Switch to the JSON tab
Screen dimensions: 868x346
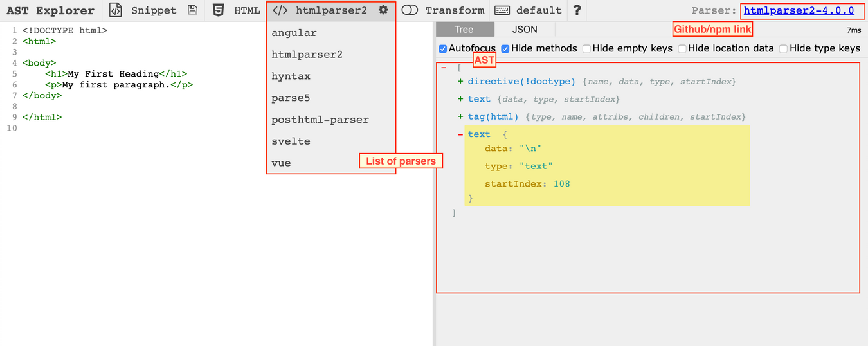525,30
